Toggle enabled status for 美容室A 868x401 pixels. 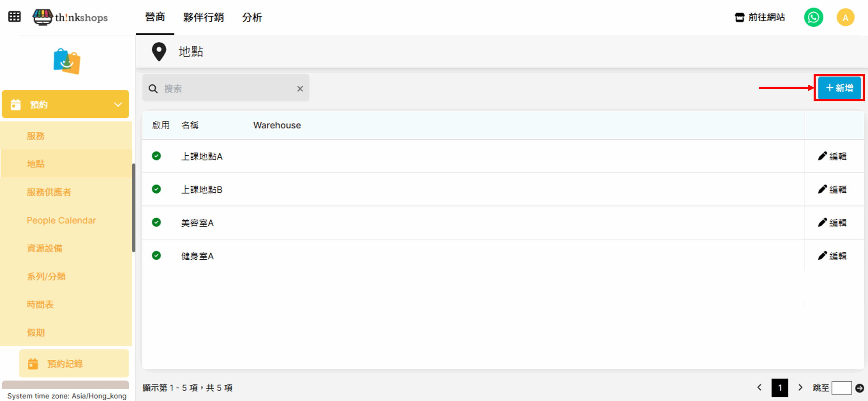(156, 222)
